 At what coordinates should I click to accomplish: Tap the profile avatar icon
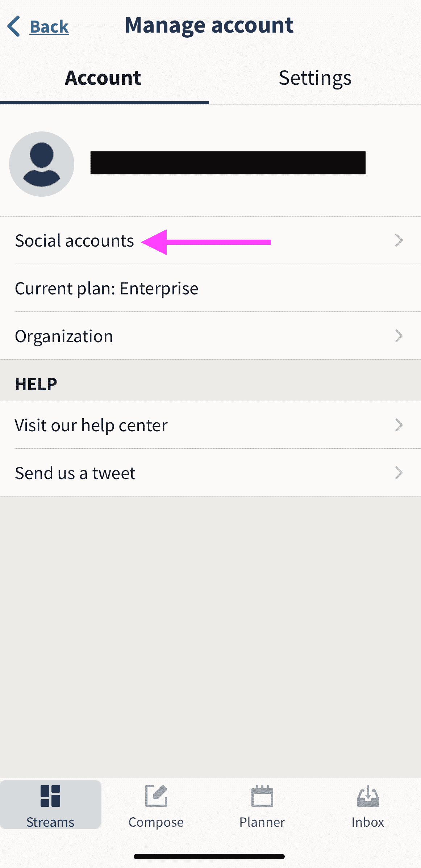pyautogui.click(x=42, y=164)
